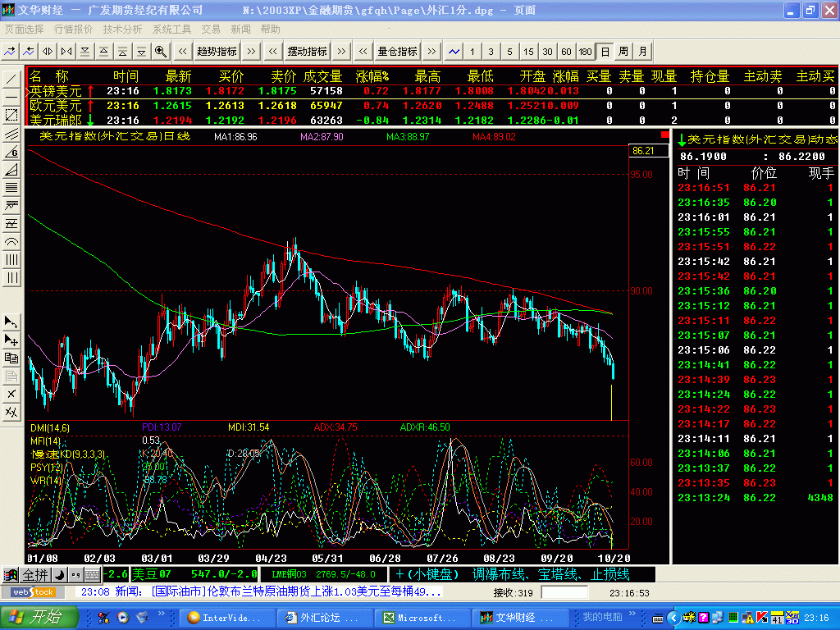The width and height of the screenshot is (840, 630).
Task: Select the 英镑美元 quote row
Action: coord(431,91)
